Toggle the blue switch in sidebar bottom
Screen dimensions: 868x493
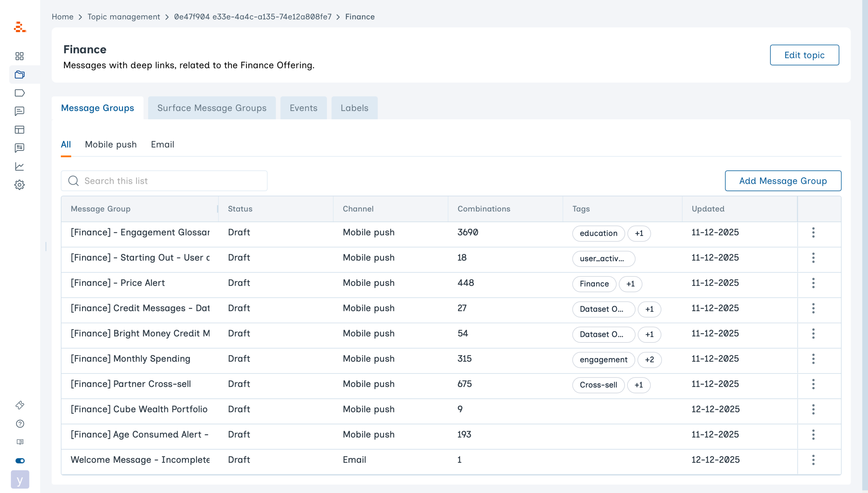(20, 460)
